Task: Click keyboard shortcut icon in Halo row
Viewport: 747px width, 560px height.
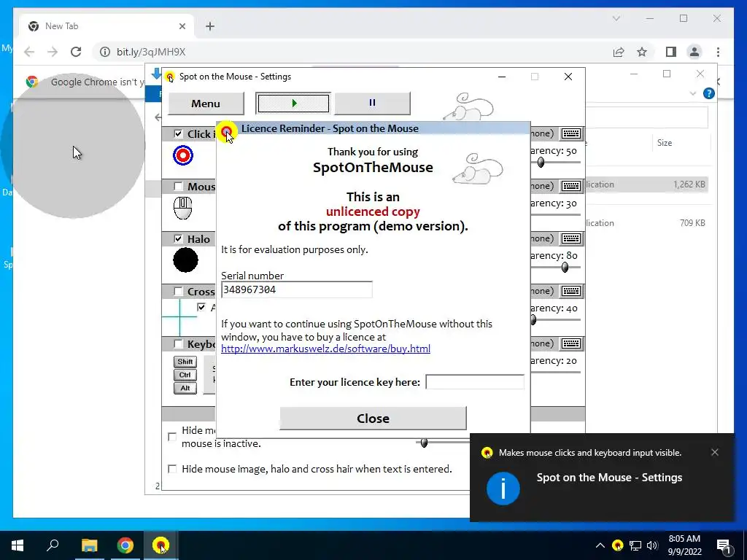Action: pyautogui.click(x=570, y=238)
